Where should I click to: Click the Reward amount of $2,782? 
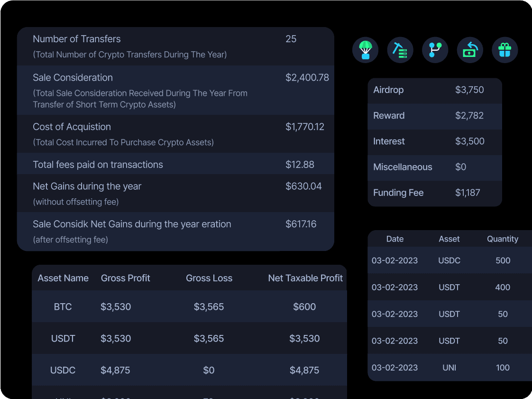pos(469,116)
